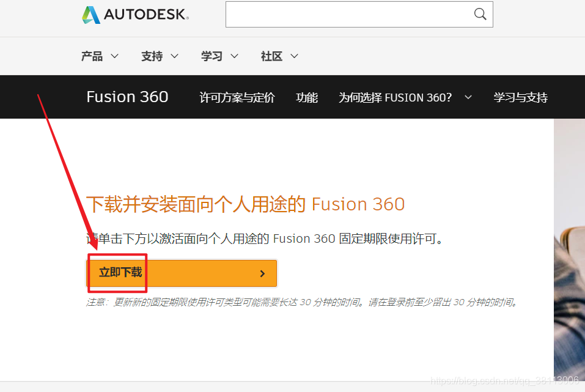Click the hero photo on the right

(569, 250)
